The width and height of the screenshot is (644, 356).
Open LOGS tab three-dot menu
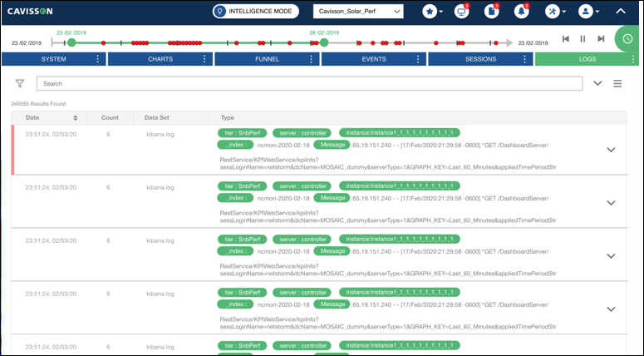[x=633, y=59]
